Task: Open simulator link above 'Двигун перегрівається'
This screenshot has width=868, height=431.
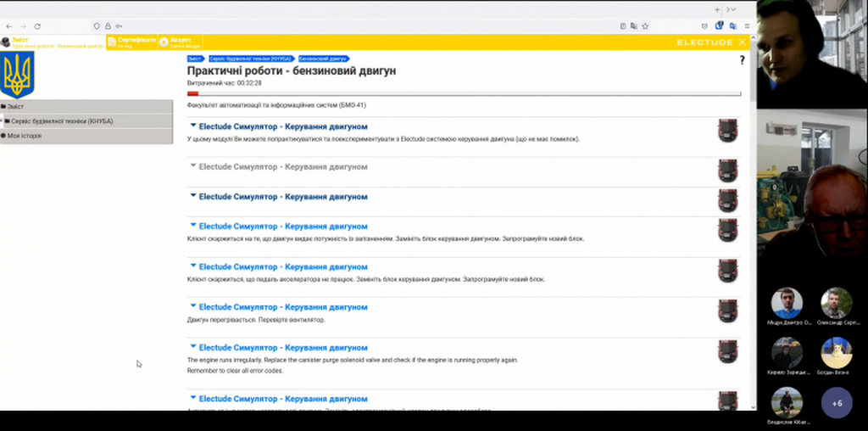Action: point(283,307)
